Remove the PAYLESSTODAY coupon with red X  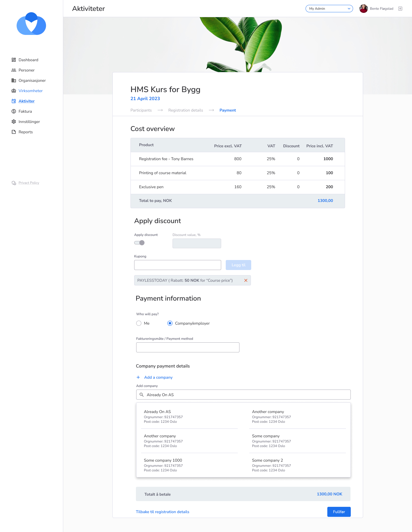[246, 280]
